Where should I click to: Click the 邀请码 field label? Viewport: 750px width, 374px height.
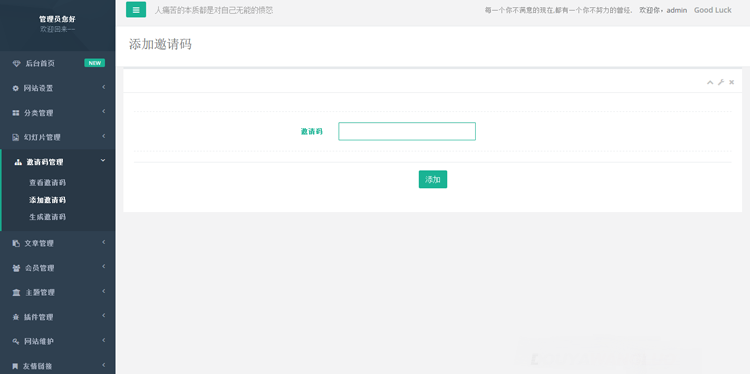[311, 132]
